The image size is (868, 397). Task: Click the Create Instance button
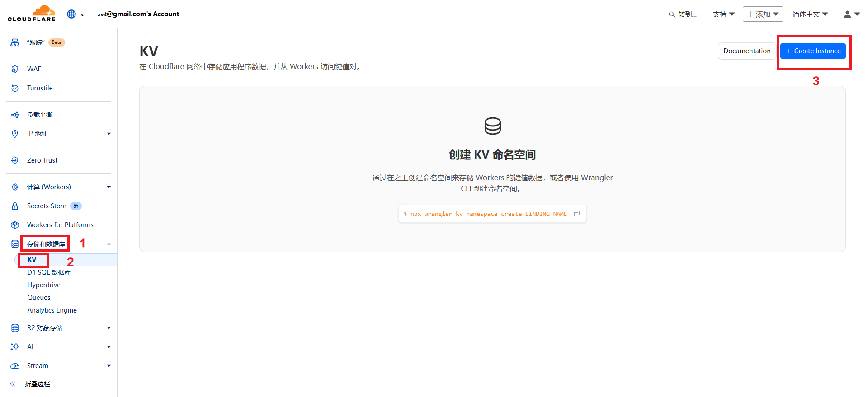[812, 51]
